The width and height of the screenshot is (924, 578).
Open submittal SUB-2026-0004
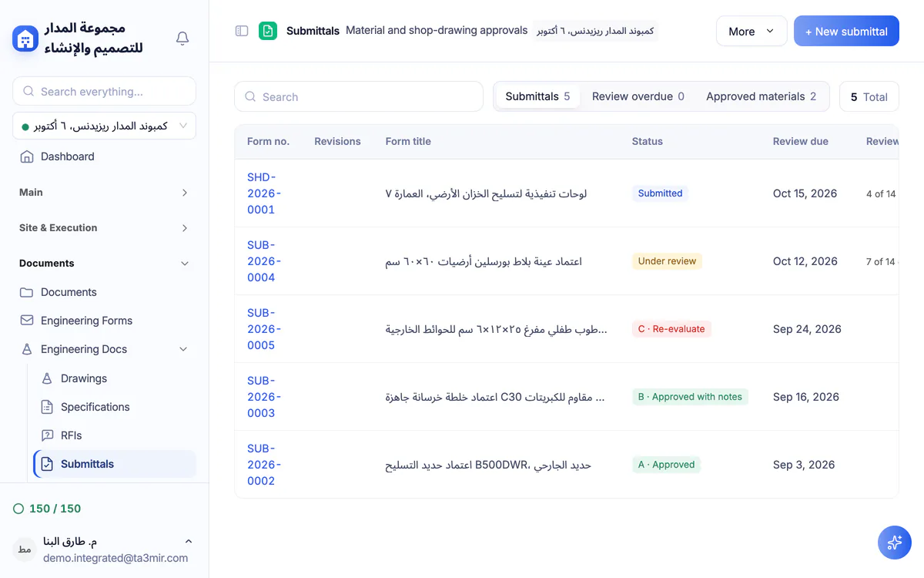(264, 261)
